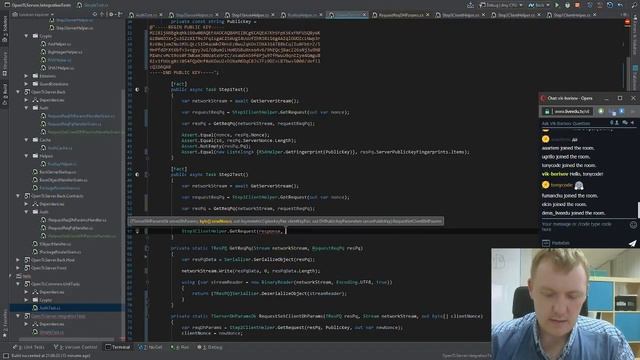640x360 pixels.
Task: Click the explorer horizontal scrollbar
Action: click(x=67, y=339)
